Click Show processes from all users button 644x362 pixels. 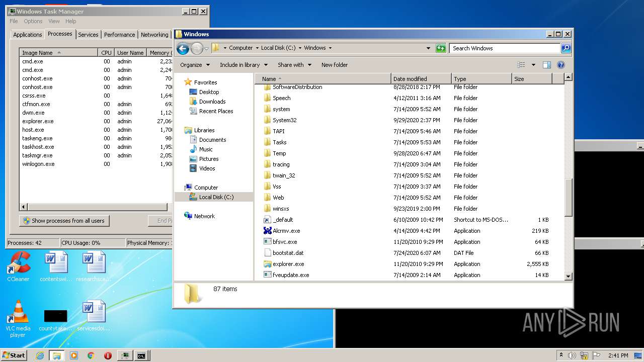(64, 221)
